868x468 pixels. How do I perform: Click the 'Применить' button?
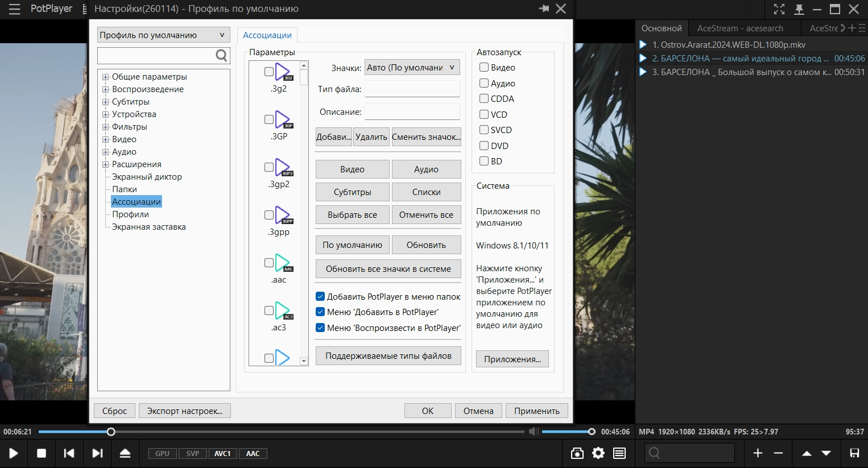pos(536,411)
